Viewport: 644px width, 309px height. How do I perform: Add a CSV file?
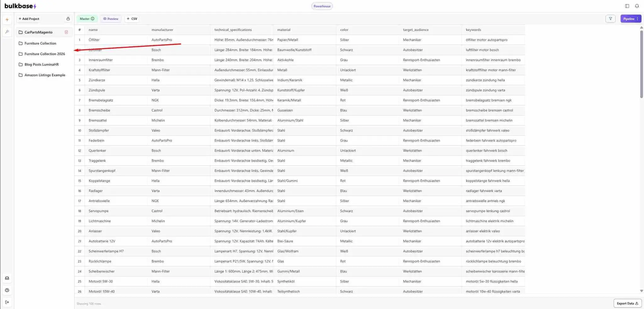132,19
